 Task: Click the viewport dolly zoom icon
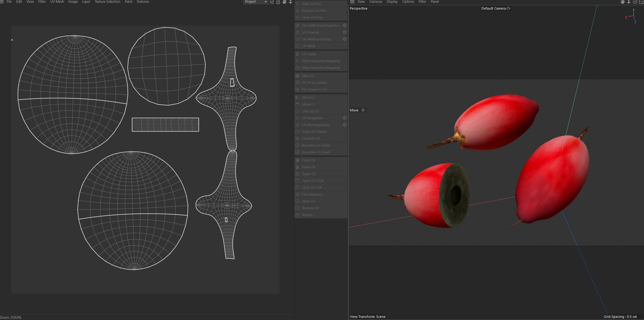pyautogui.click(x=629, y=2)
